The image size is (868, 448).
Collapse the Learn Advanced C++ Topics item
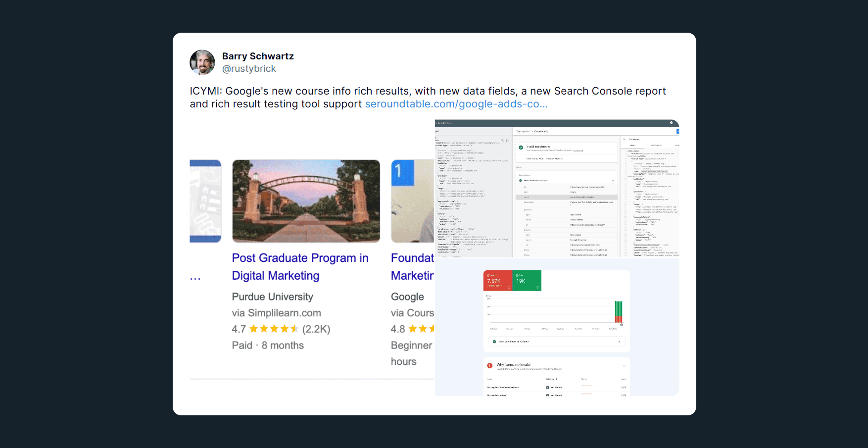coord(613,181)
